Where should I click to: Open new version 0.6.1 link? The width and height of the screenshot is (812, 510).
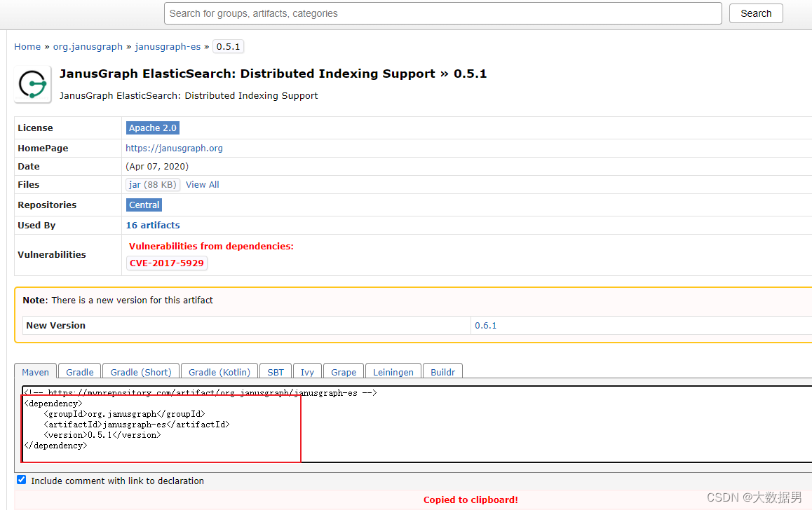pyautogui.click(x=486, y=325)
